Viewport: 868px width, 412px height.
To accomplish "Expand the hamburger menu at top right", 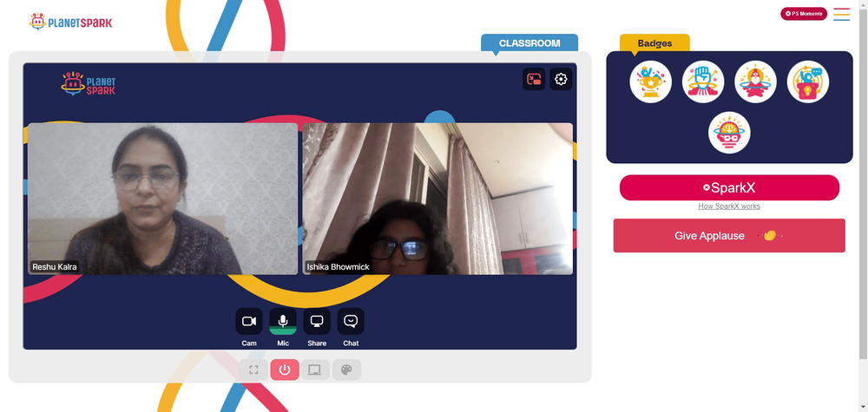I will coord(841,15).
